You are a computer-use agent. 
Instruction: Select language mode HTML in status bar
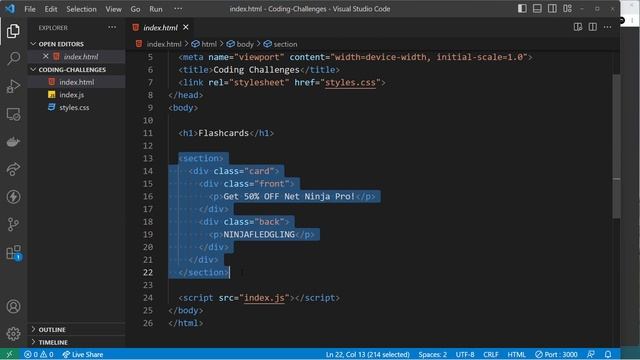pos(516,354)
